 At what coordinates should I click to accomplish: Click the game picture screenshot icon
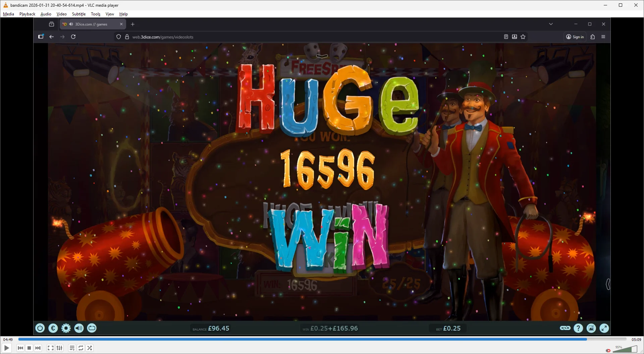(591, 328)
